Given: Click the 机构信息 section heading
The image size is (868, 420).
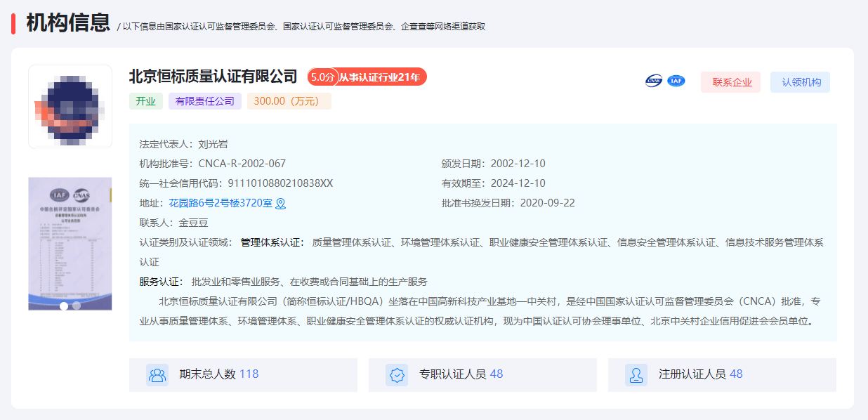Looking at the screenshot, I should click(x=68, y=22).
